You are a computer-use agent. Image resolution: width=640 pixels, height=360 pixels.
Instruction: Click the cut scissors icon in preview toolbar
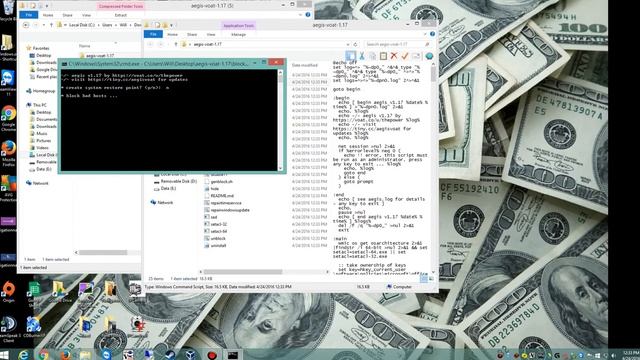pos(362,56)
